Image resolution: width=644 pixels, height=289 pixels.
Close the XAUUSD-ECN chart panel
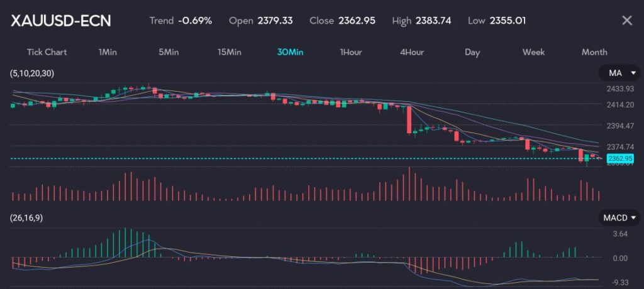(626, 21)
